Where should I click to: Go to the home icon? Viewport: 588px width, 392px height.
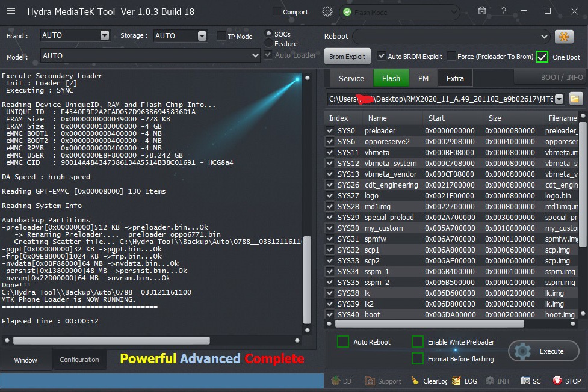[x=482, y=11]
